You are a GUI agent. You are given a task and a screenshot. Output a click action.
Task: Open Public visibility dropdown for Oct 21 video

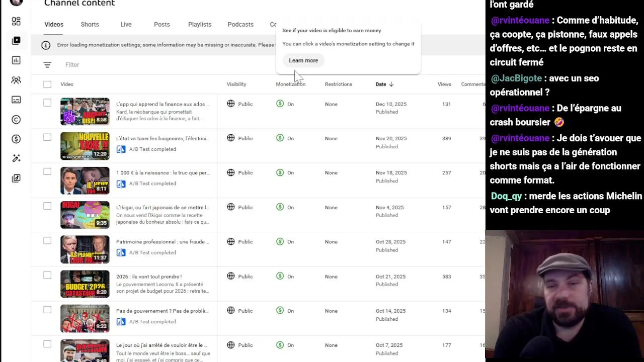[240, 276]
